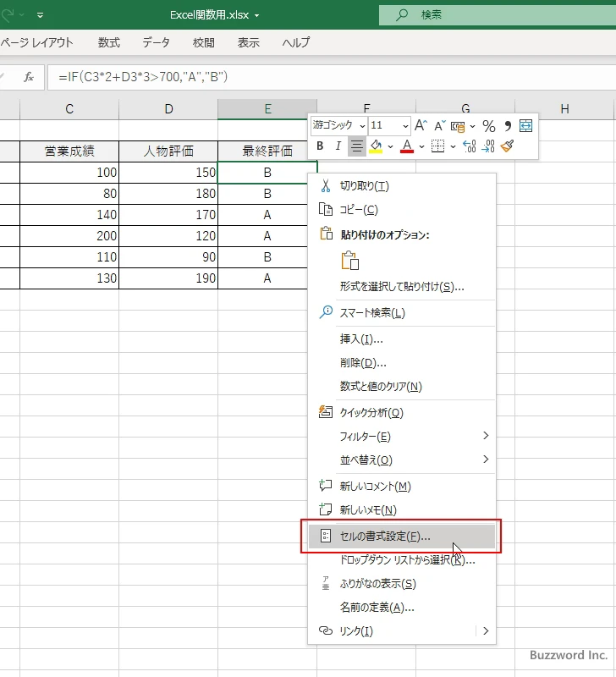Open the accounting format dropdown arrow
The width and height of the screenshot is (616, 677).
(x=472, y=126)
